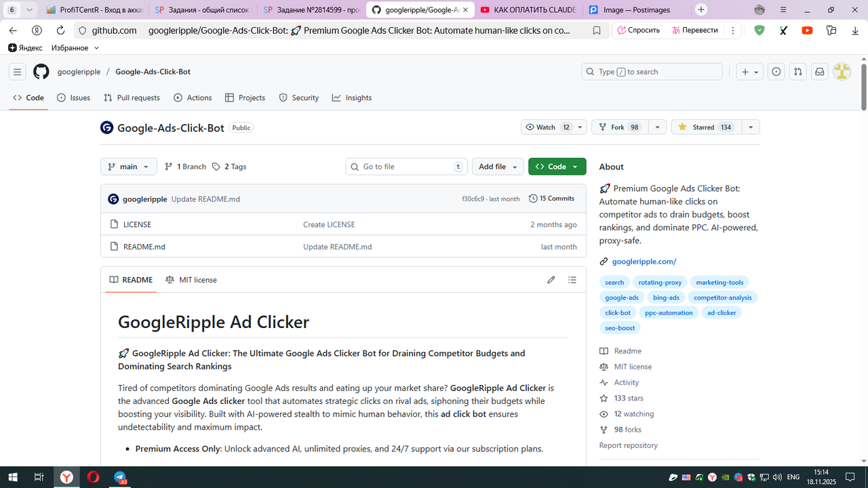Open the Projects tab
This screenshot has height=488, width=868.
[245, 98]
